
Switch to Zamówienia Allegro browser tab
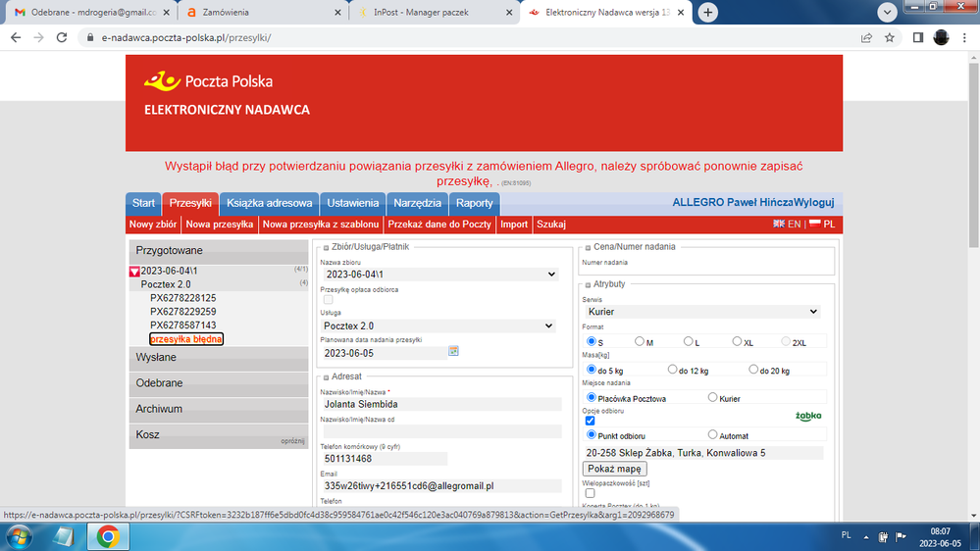coord(263,12)
